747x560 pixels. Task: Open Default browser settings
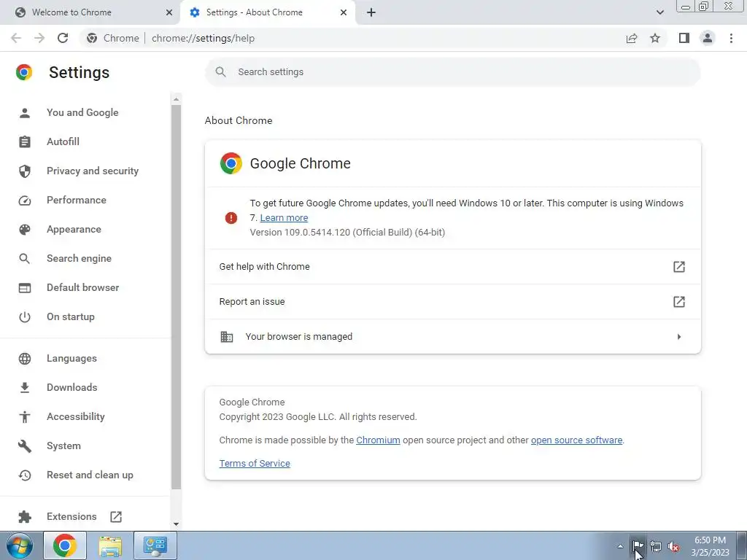[x=83, y=287]
